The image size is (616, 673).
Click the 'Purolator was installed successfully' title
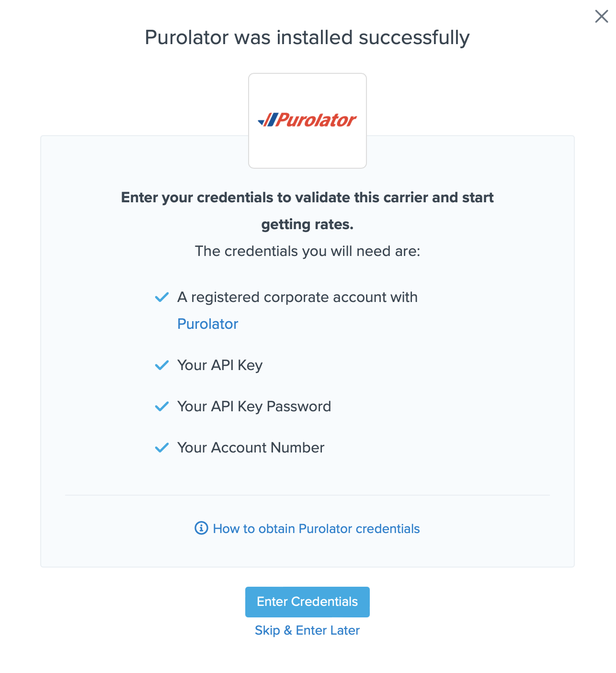307,37
